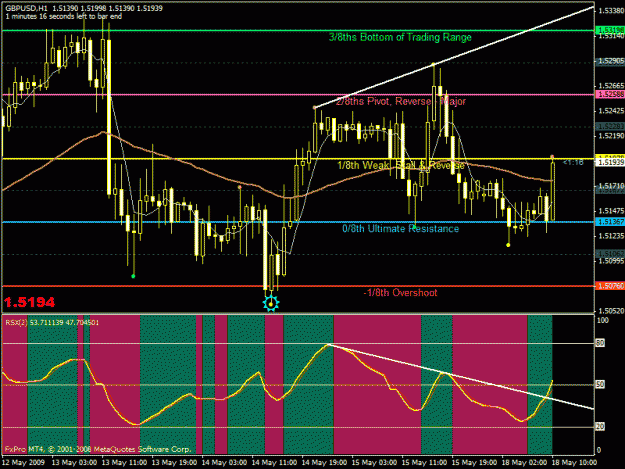
Task: Click the blue 1.51367 price tag
Action: 610,222
